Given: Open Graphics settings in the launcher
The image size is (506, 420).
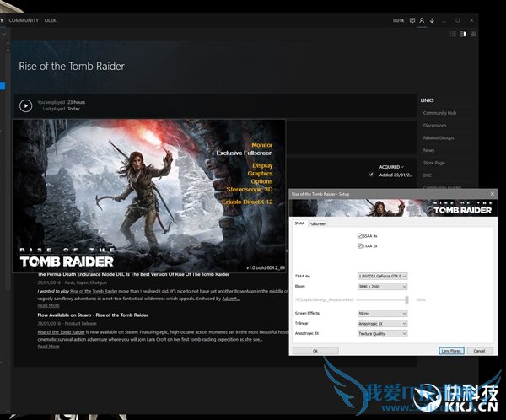Looking at the screenshot, I should tap(260, 174).
